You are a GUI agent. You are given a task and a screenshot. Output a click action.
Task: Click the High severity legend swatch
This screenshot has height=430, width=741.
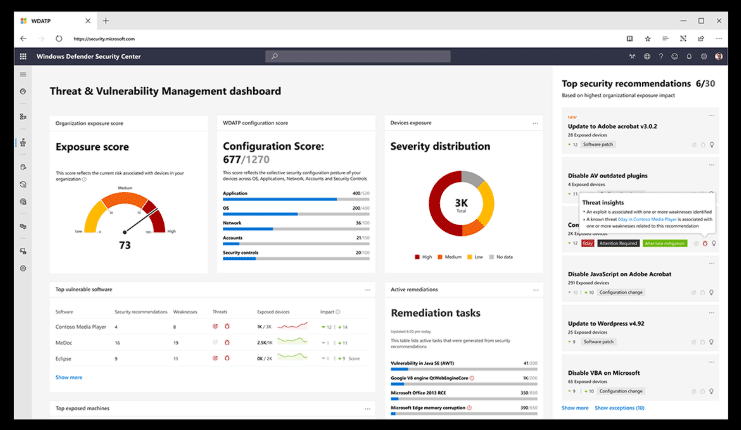click(x=417, y=257)
